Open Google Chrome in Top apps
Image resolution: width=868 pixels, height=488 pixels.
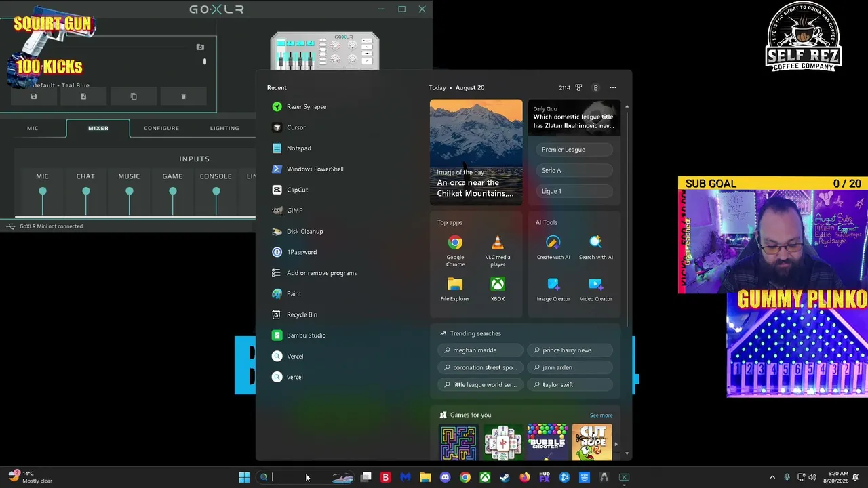point(455,250)
